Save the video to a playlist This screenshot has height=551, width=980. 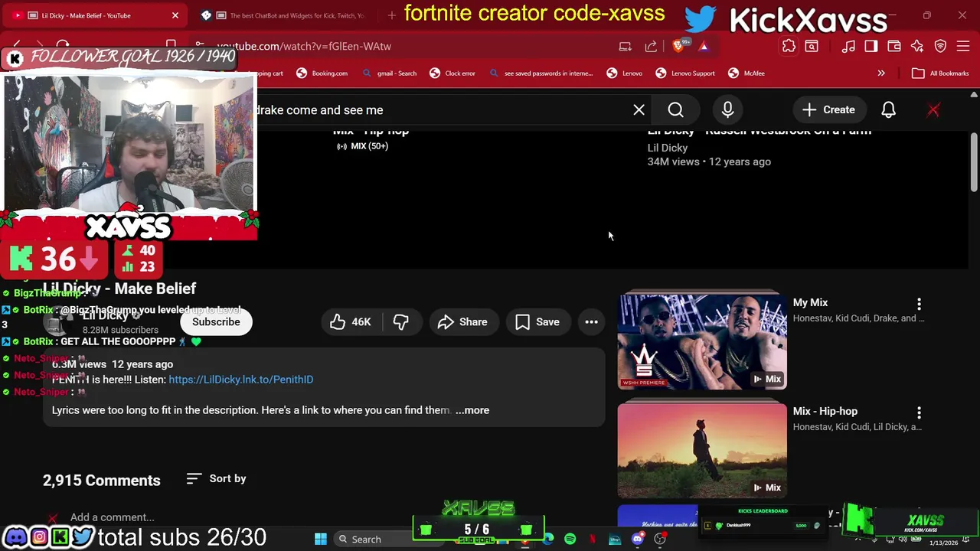point(537,322)
